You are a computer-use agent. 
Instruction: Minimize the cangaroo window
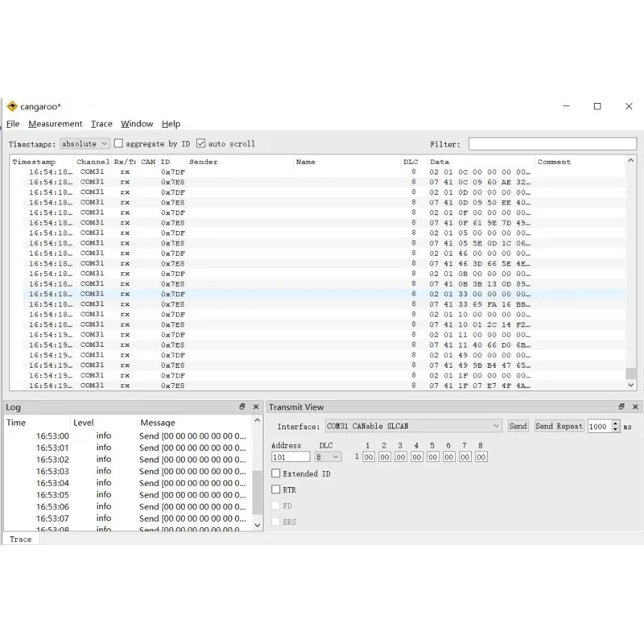(x=567, y=106)
